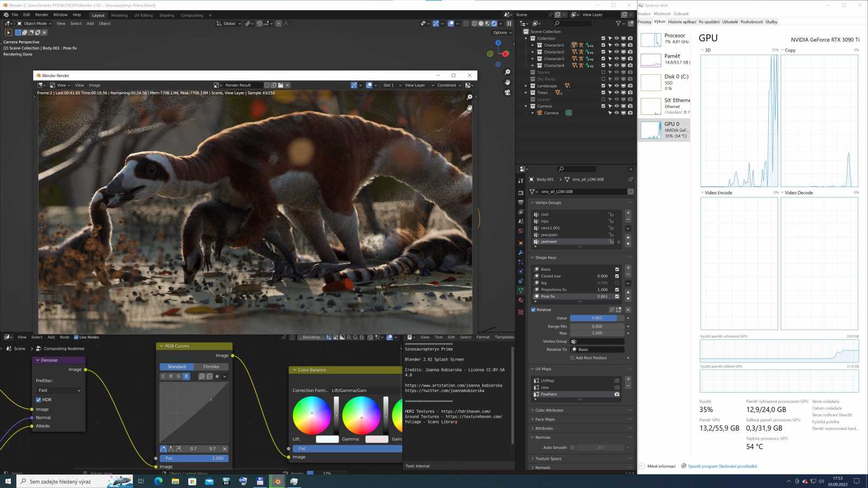The height and width of the screenshot is (488, 868).
Task: Disable Trees collection in renders camera icon
Action: point(630,93)
